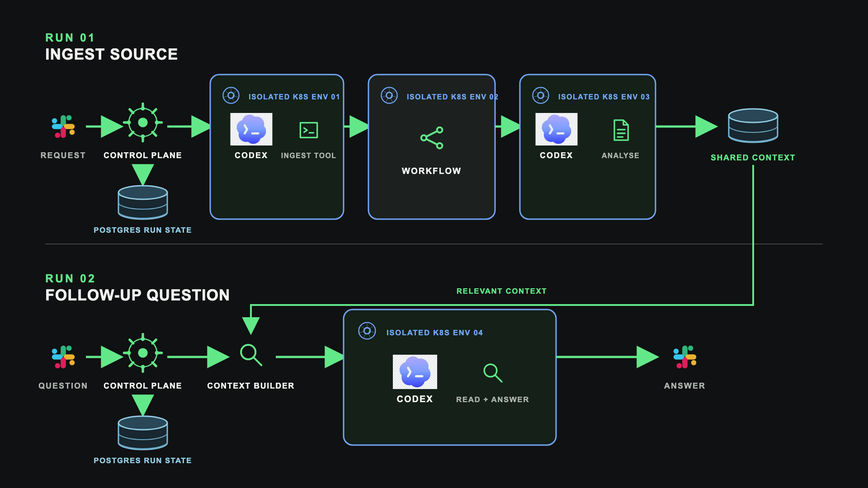This screenshot has width=868, height=488.
Task: Click the 'ANSWER' label
Action: 684,385
